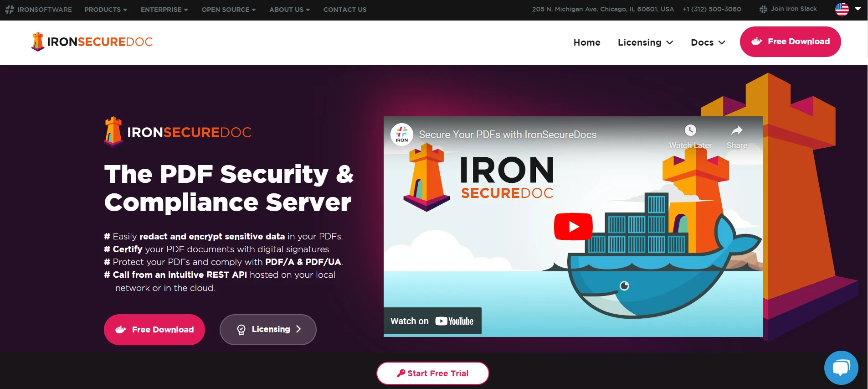This screenshot has height=389, width=868.
Task: Open the Licensing navigation dropdown
Action: 645,42
